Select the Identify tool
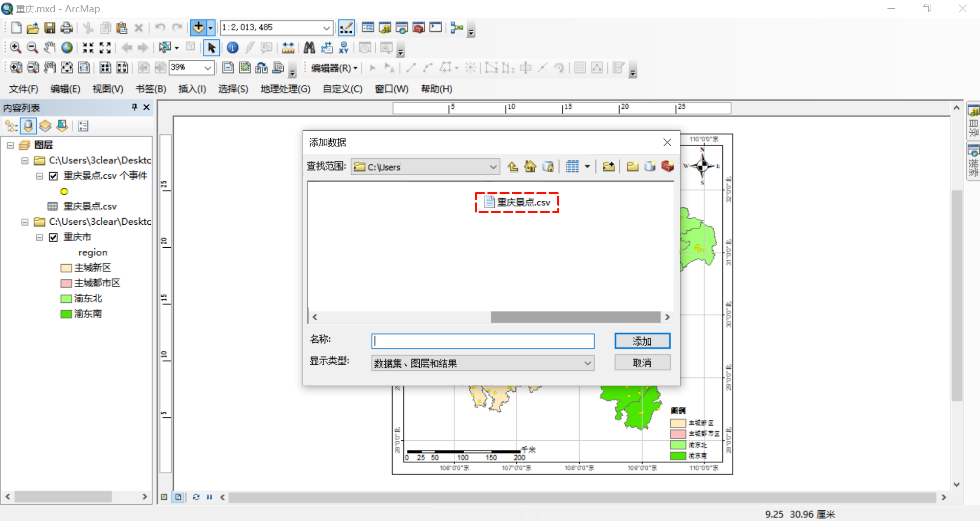980x521 pixels. tap(233, 48)
